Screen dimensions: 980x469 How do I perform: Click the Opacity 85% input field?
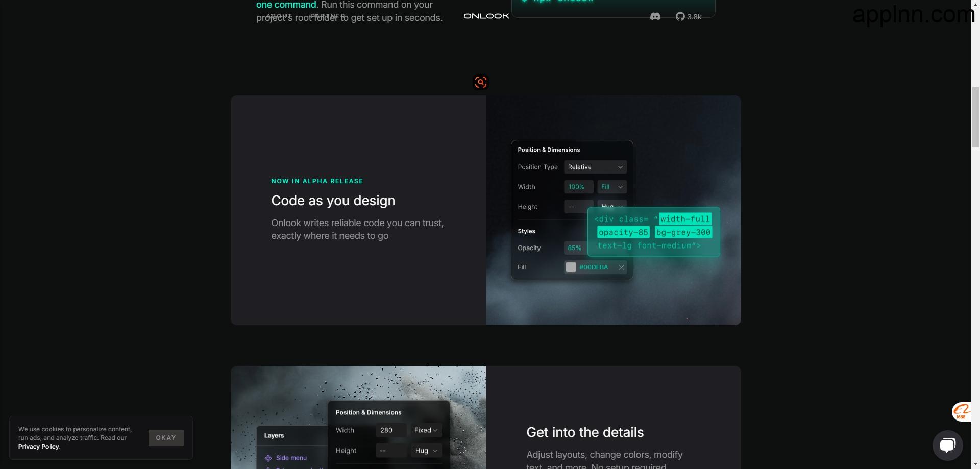coord(575,248)
